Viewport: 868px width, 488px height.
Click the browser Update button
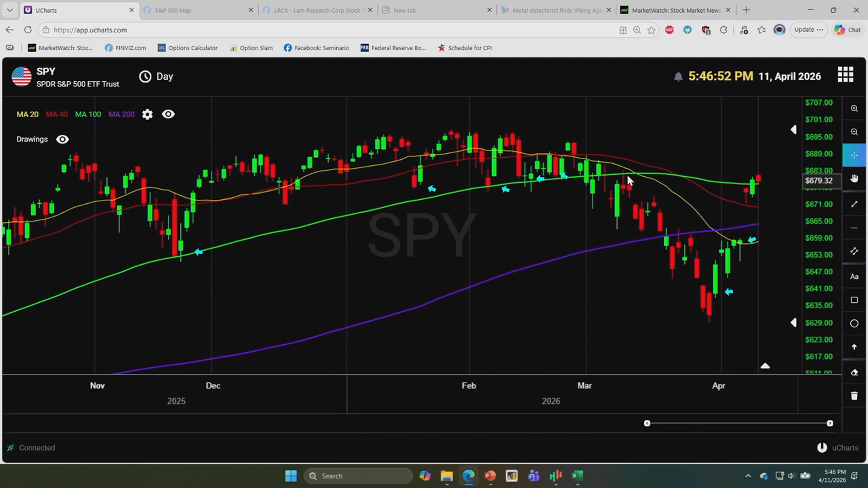coord(809,30)
